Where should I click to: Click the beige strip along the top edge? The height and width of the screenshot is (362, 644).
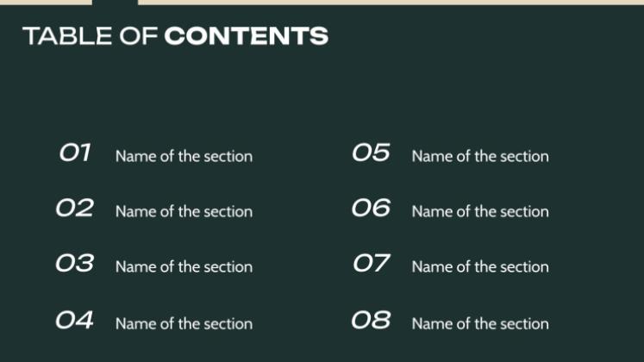tap(388, 2)
